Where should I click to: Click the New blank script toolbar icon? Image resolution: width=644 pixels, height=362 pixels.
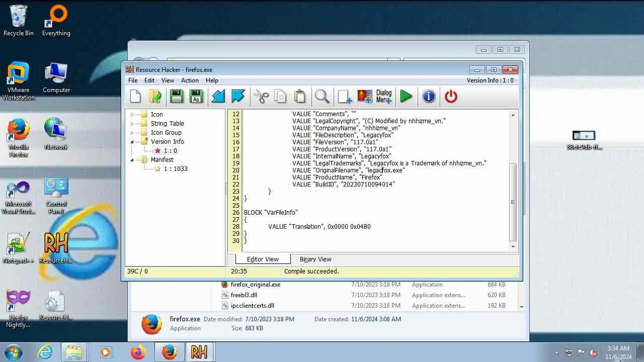135,96
